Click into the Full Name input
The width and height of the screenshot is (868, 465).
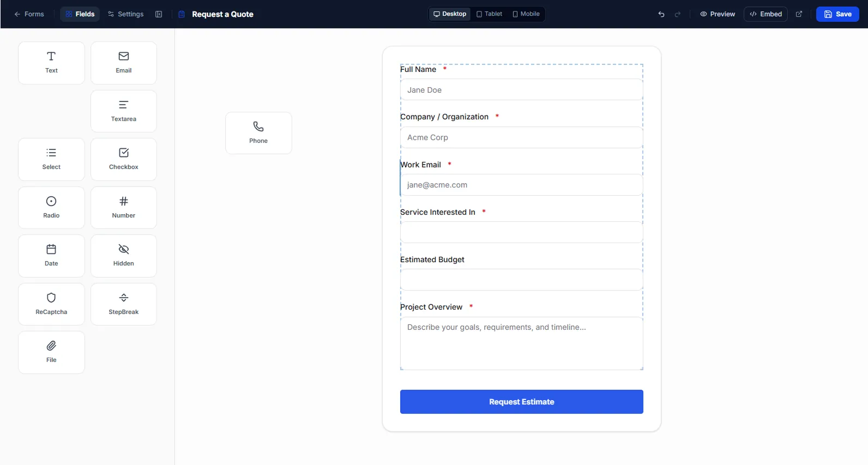click(522, 90)
